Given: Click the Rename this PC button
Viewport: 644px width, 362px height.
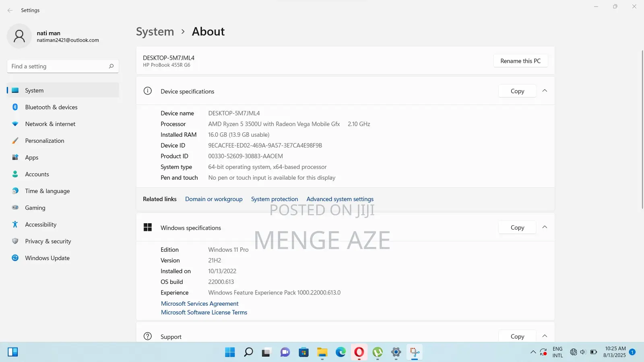Looking at the screenshot, I should (520, 61).
